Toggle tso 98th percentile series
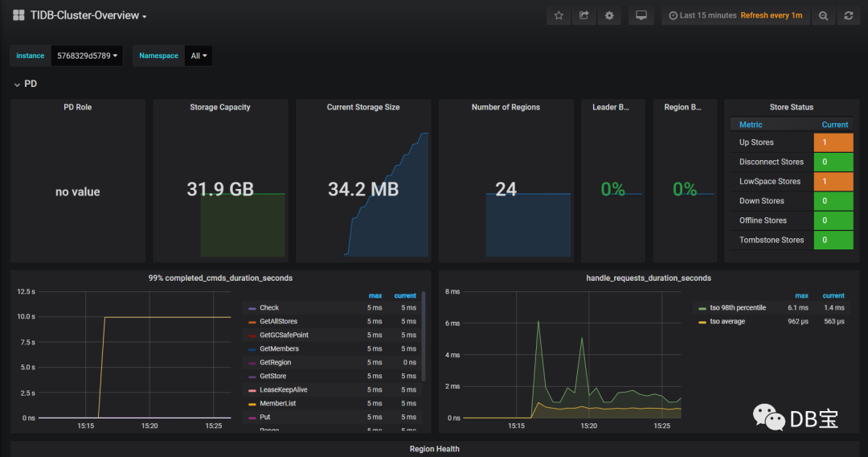Viewport: 868px width, 457px height. (738, 307)
